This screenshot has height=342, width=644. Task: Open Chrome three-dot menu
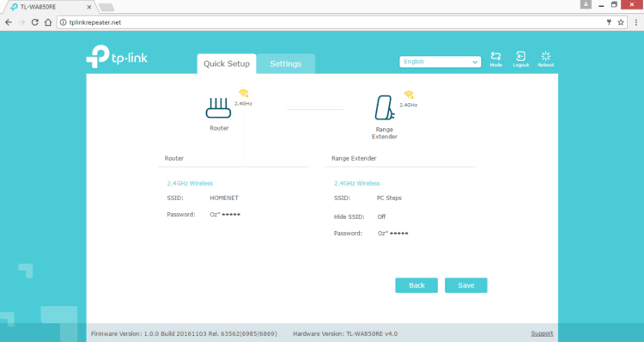click(x=635, y=22)
